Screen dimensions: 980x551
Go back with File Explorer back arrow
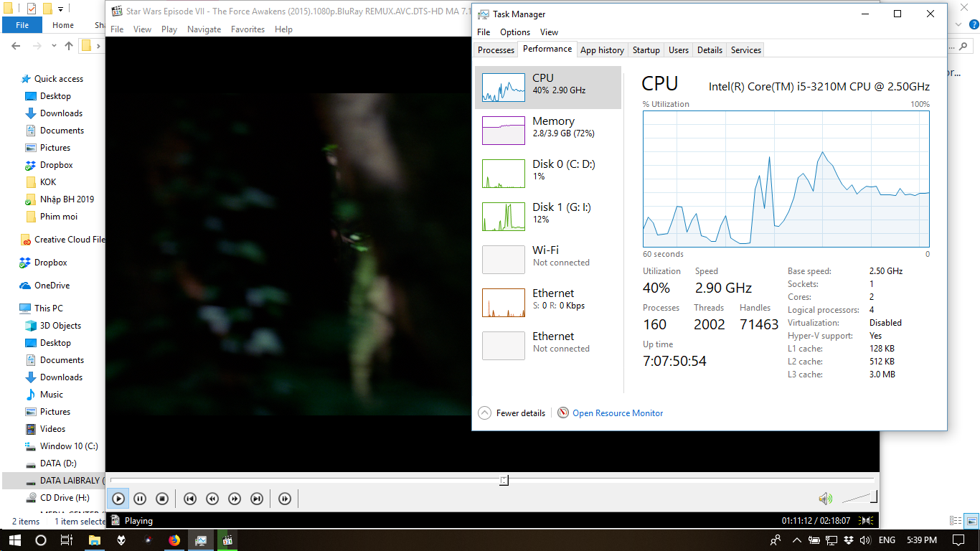17,45
